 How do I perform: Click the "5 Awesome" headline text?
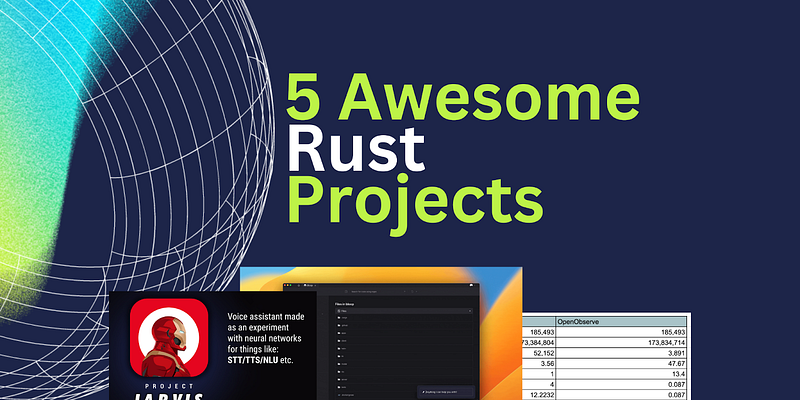pos(463,97)
